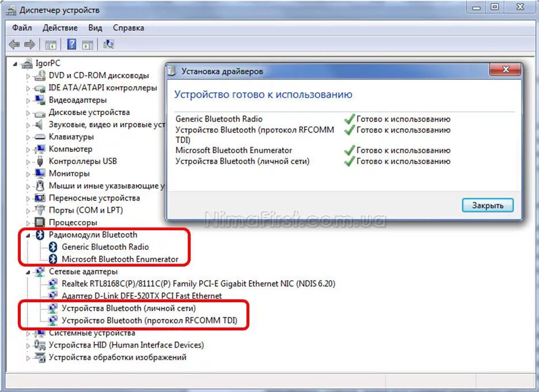Click the Компьютер category icon
The image size is (539, 392).
coord(40,149)
